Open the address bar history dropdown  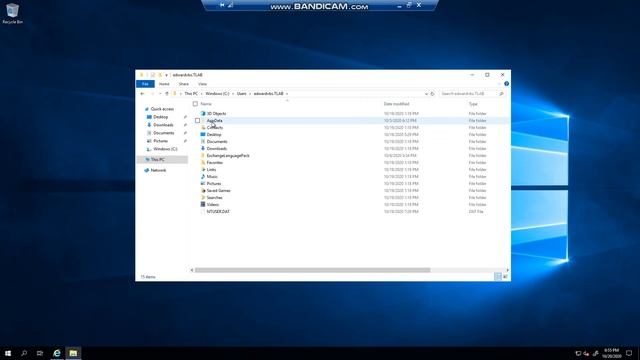426,94
